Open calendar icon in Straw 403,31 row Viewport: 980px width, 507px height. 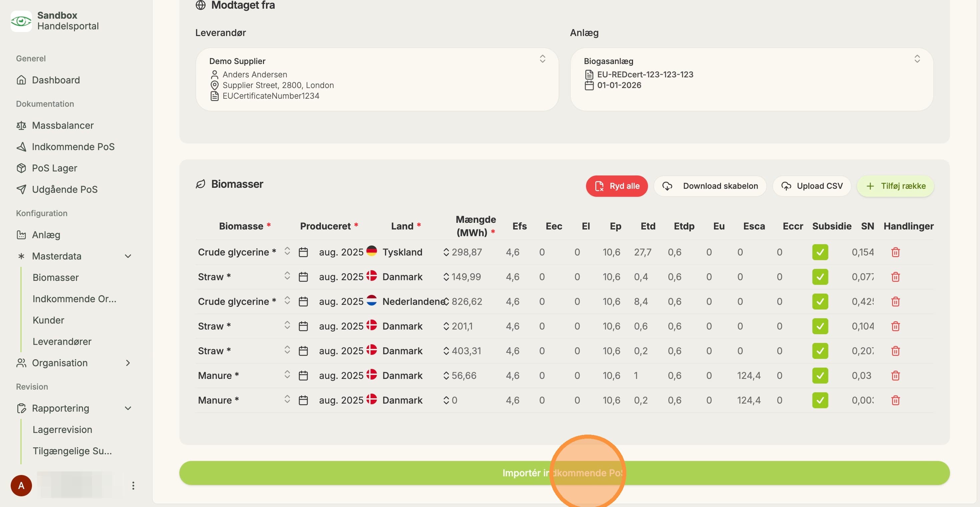(x=303, y=351)
